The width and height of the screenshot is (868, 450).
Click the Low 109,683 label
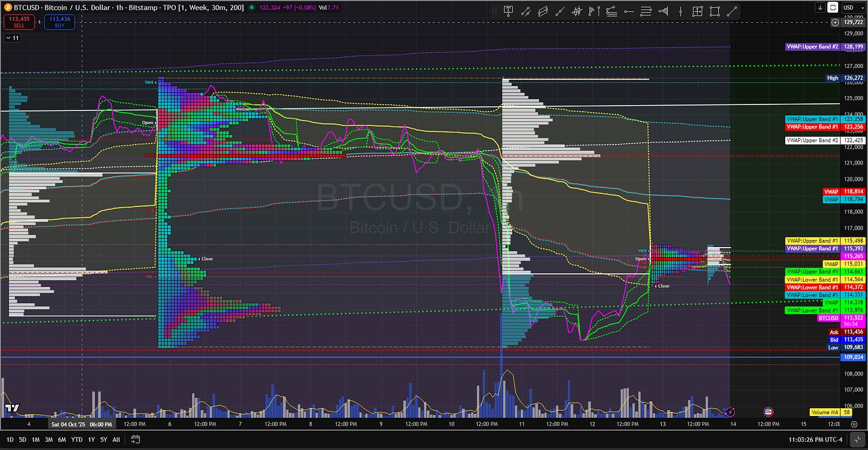846,347
